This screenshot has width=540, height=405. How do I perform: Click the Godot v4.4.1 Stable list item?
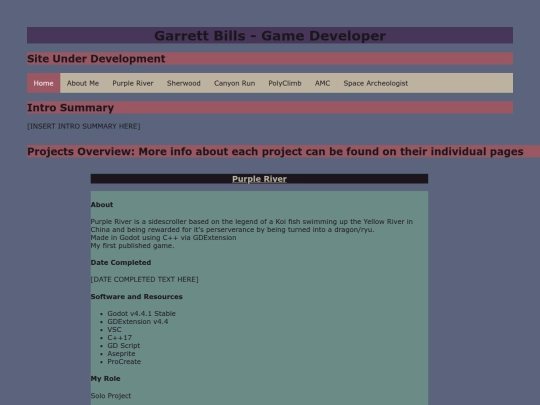pos(142,313)
